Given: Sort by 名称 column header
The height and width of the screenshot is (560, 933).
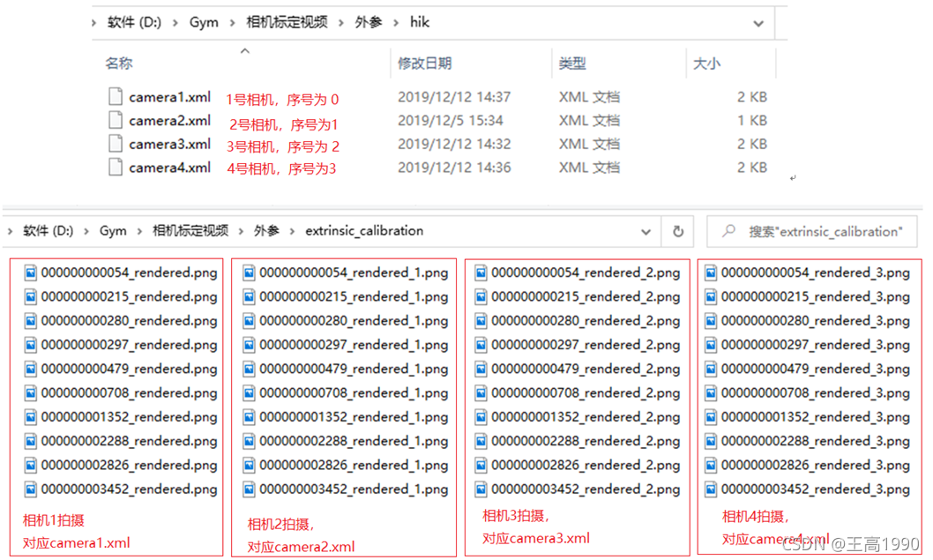Looking at the screenshot, I should (119, 63).
